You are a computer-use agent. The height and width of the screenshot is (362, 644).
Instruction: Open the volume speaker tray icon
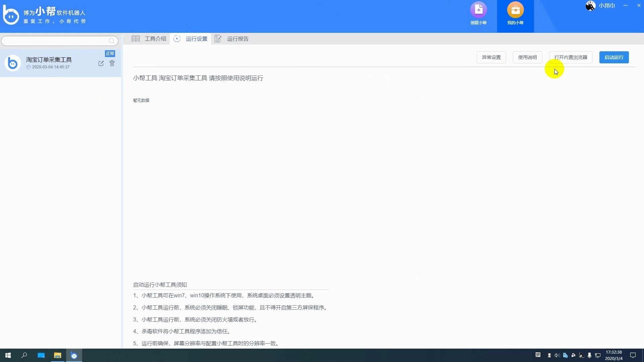coord(557,355)
